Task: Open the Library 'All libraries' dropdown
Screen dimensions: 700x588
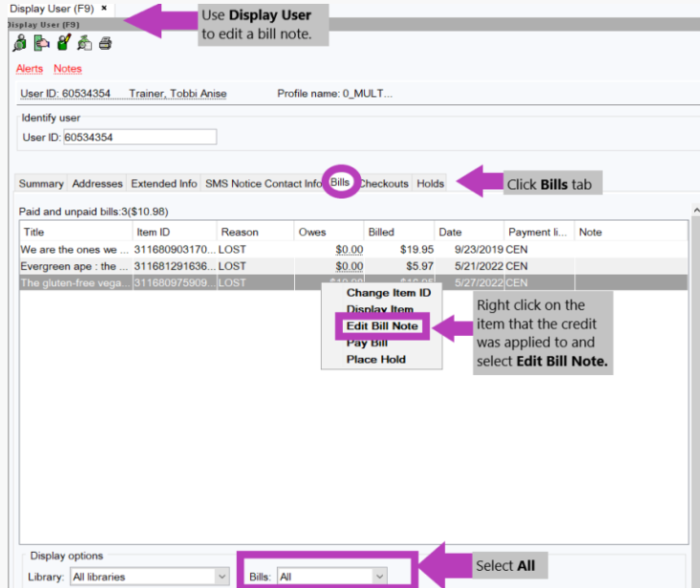Action: pos(150,577)
